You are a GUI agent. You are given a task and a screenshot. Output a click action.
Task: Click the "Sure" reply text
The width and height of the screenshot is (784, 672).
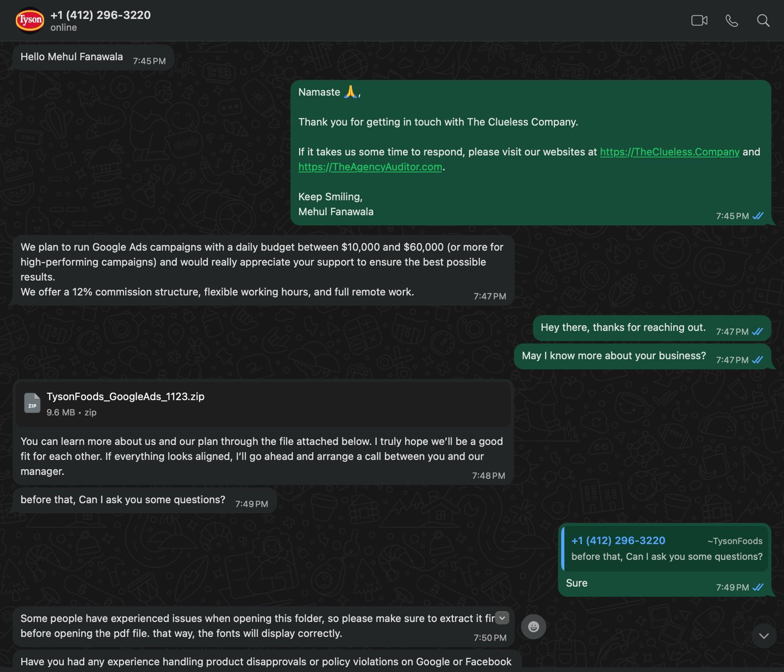coord(577,583)
